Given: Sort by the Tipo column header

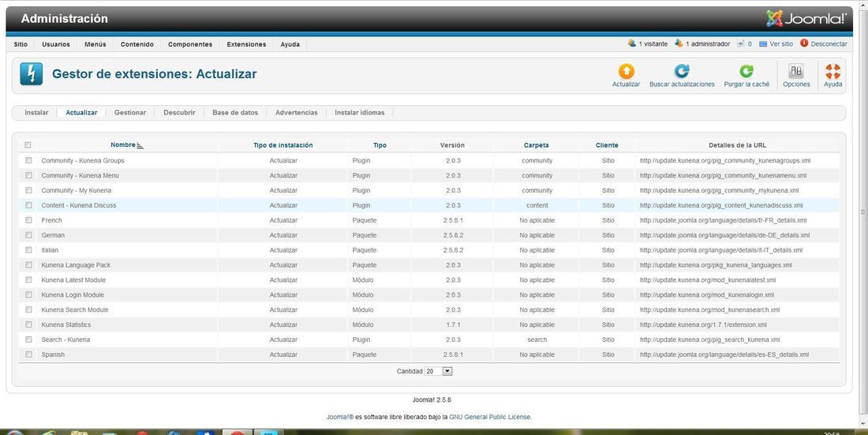Looking at the screenshot, I should pos(380,145).
